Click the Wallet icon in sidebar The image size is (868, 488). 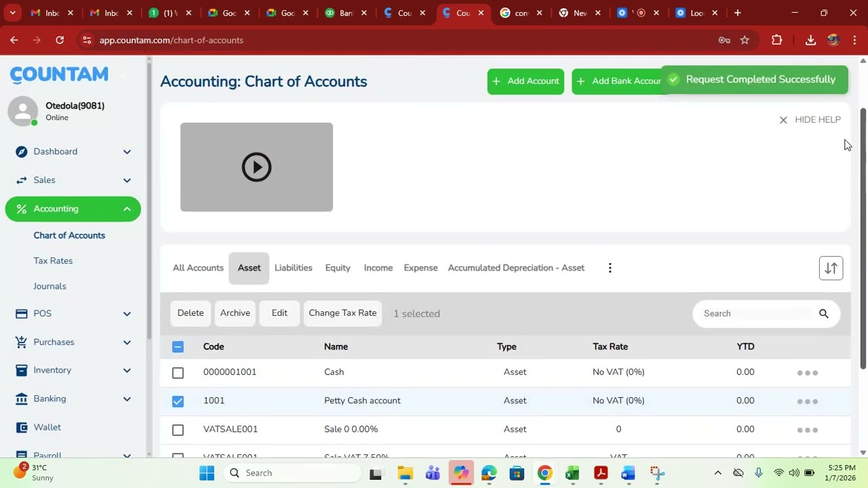(22, 427)
